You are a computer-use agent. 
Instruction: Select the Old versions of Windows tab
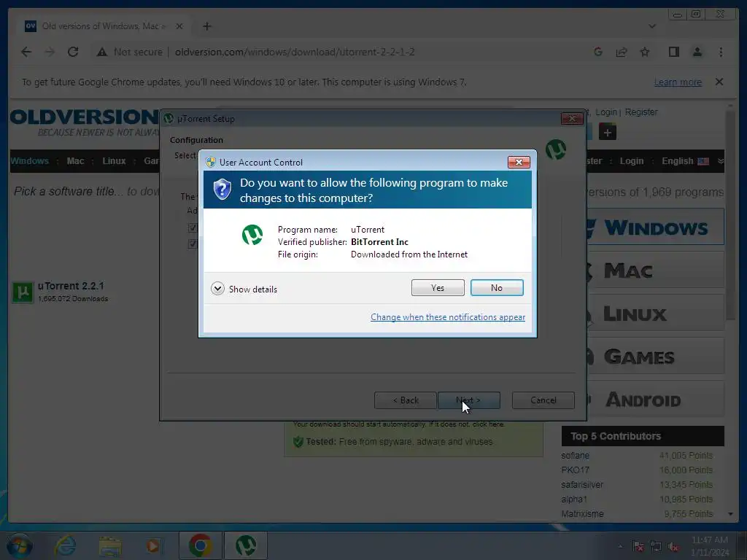click(104, 26)
